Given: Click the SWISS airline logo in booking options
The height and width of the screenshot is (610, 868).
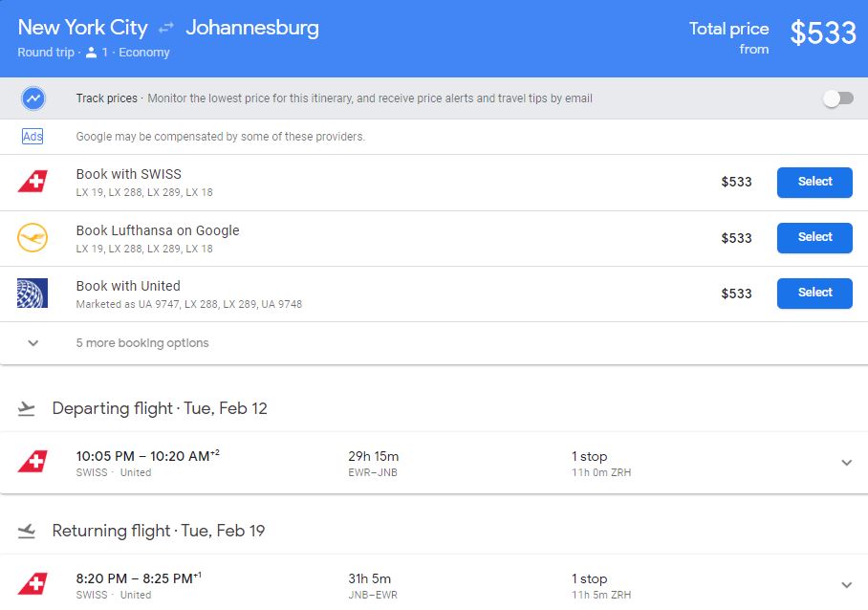Looking at the screenshot, I should click(x=33, y=182).
